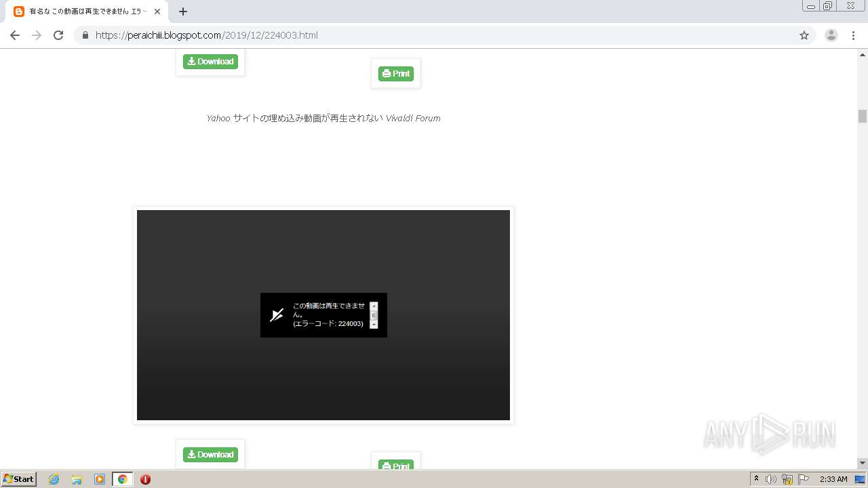Viewport: 868px width, 488px height.
Task: Click the 2:33 AM system clock
Action: click(x=833, y=479)
